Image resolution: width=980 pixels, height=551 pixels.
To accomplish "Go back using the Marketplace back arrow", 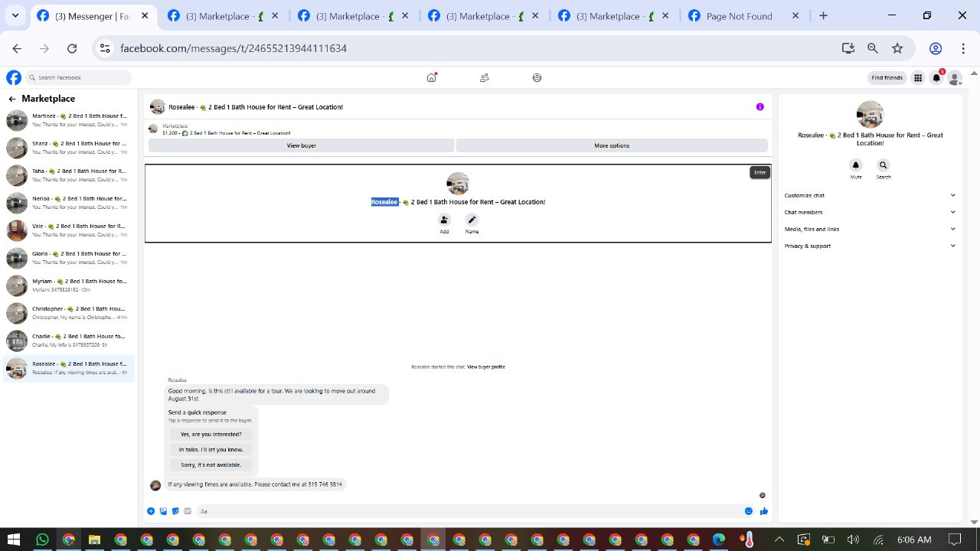I will click(12, 99).
